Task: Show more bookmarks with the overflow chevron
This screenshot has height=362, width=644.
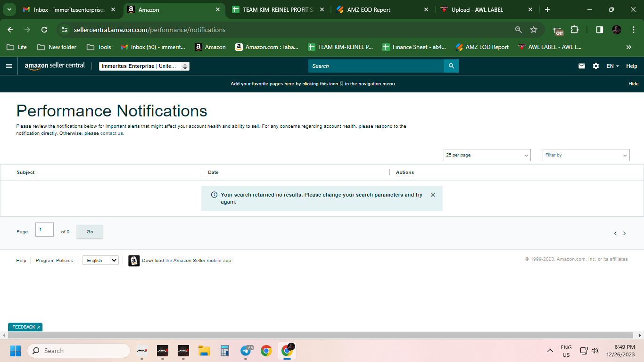Action: point(628,47)
